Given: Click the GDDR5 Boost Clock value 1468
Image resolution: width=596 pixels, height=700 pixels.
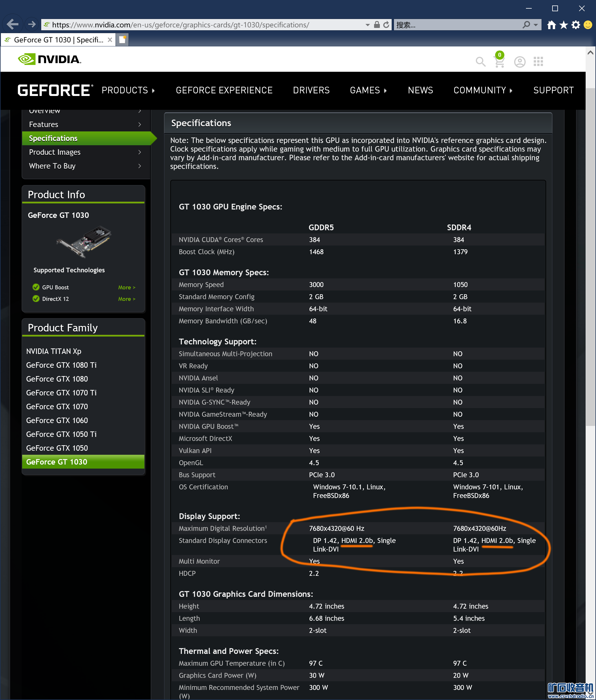Looking at the screenshot, I should coord(316,252).
